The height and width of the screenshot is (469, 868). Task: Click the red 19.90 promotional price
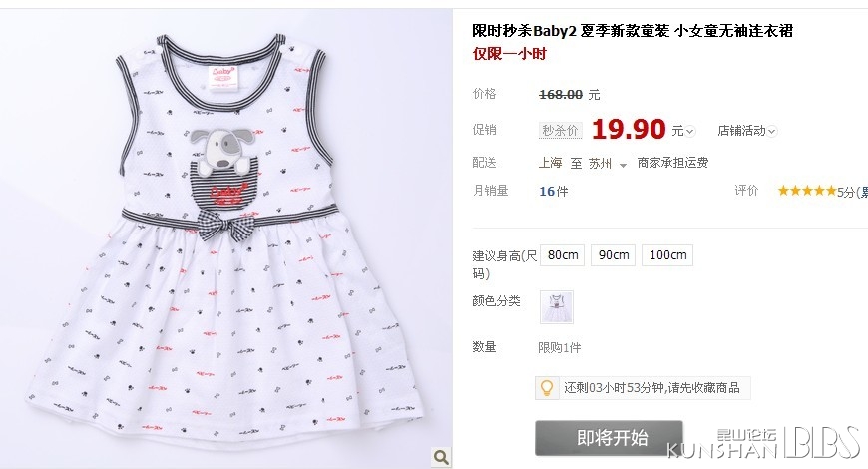pos(629,129)
